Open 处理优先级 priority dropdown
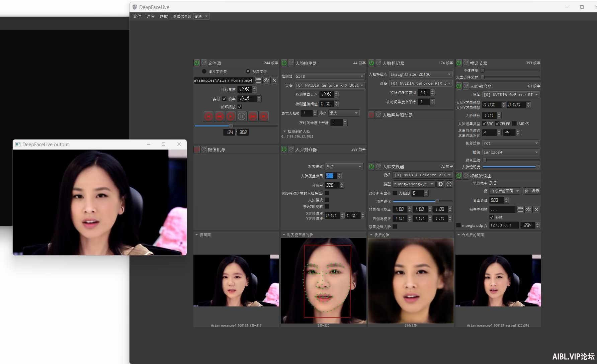 point(201,16)
